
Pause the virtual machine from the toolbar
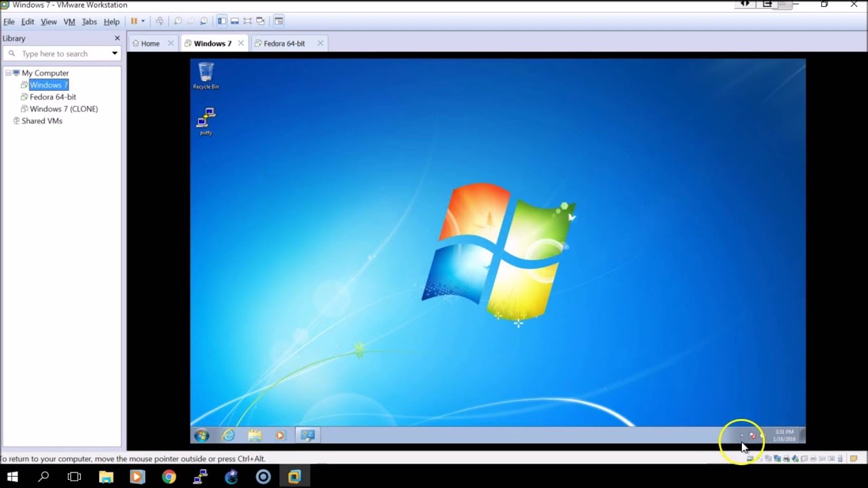tap(134, 21)
